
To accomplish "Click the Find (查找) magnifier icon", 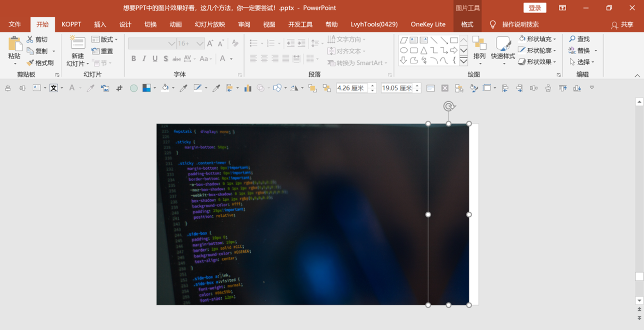I will point(572,39).
